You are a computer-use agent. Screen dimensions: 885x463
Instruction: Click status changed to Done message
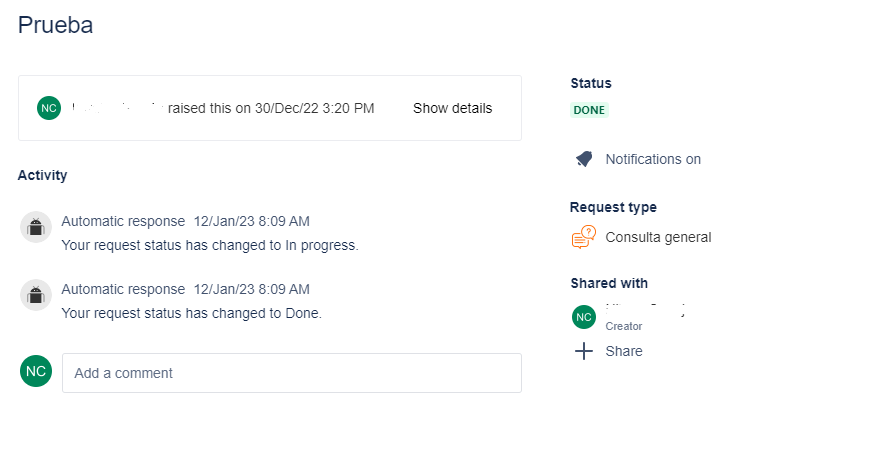click(191, 313)
